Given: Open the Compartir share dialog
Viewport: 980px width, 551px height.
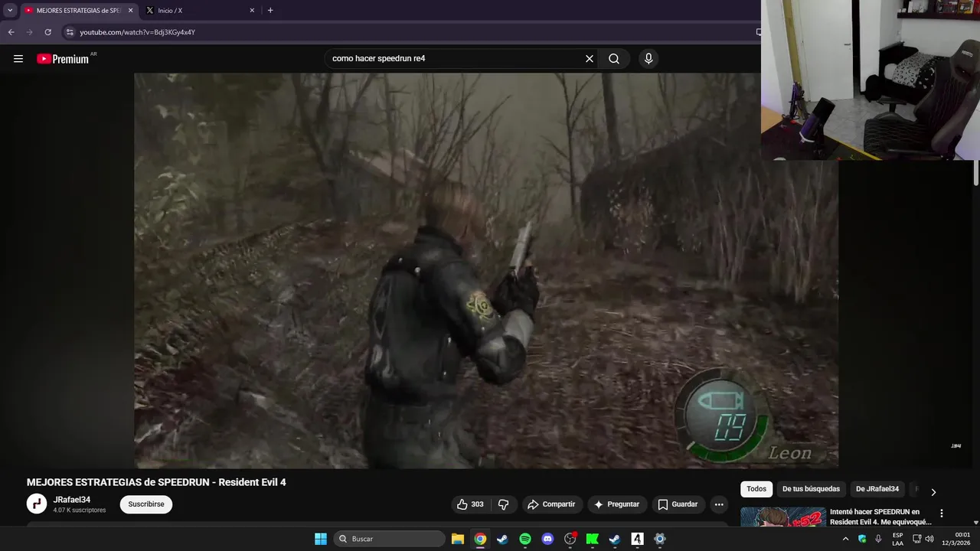Looking at the screenshot, I should [x=551, y=504].
